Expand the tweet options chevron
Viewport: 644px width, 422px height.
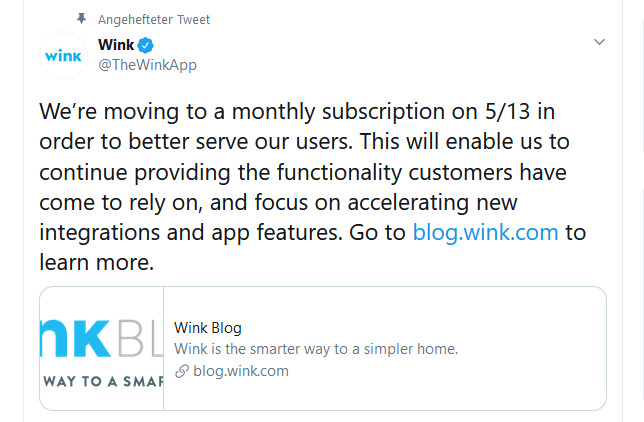(599, 42)
